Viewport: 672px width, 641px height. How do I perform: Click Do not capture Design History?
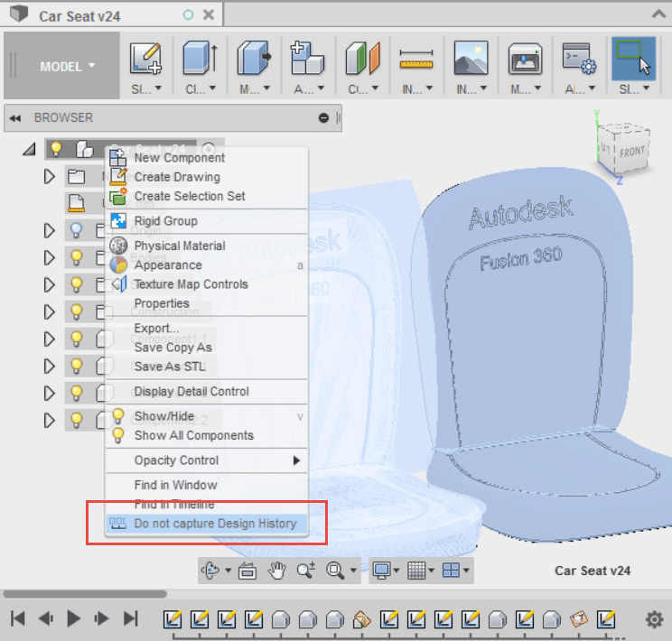[207, 524]
